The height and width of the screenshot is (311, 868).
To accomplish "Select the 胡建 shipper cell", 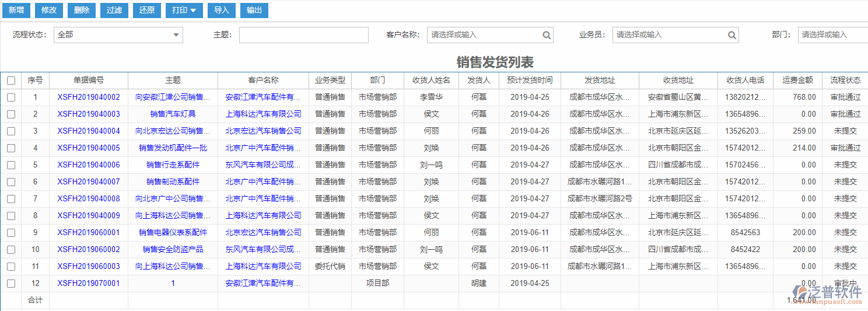I will (x=479, y=284).
